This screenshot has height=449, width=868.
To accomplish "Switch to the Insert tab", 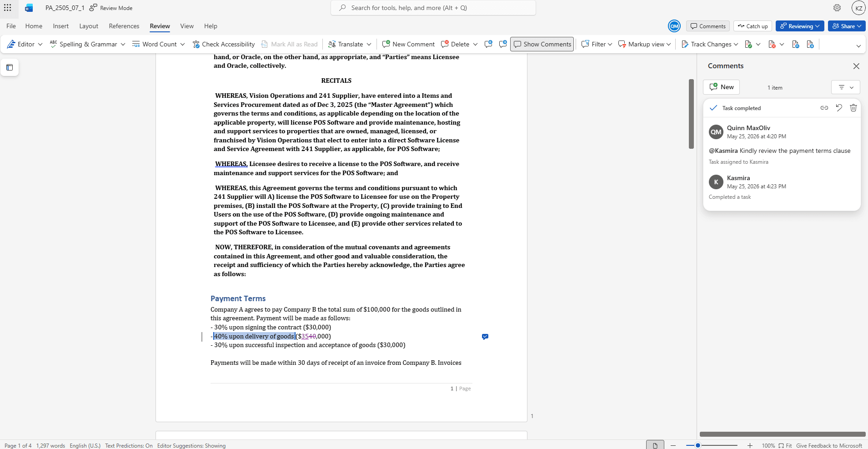I will pos(61,26).
